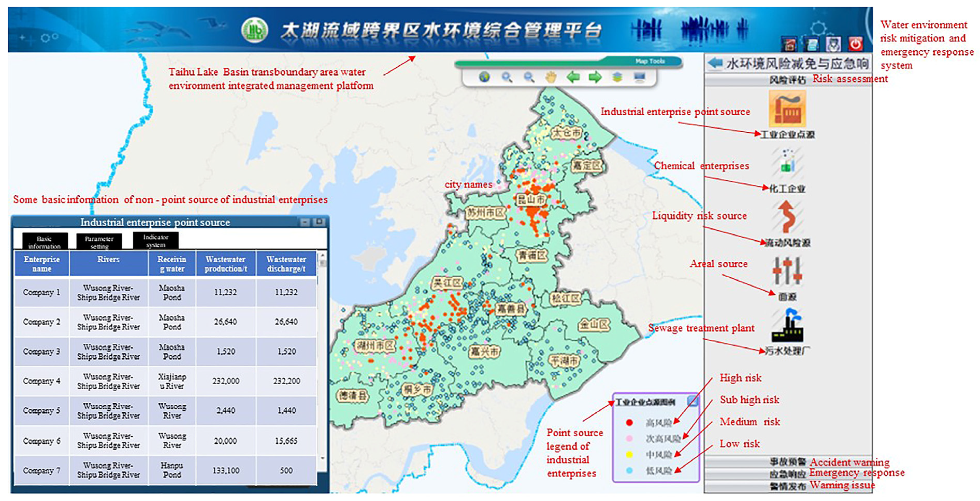Expand the Emergency response section
The width and height of the screenshot is (980, 501).
click(787, 474)
